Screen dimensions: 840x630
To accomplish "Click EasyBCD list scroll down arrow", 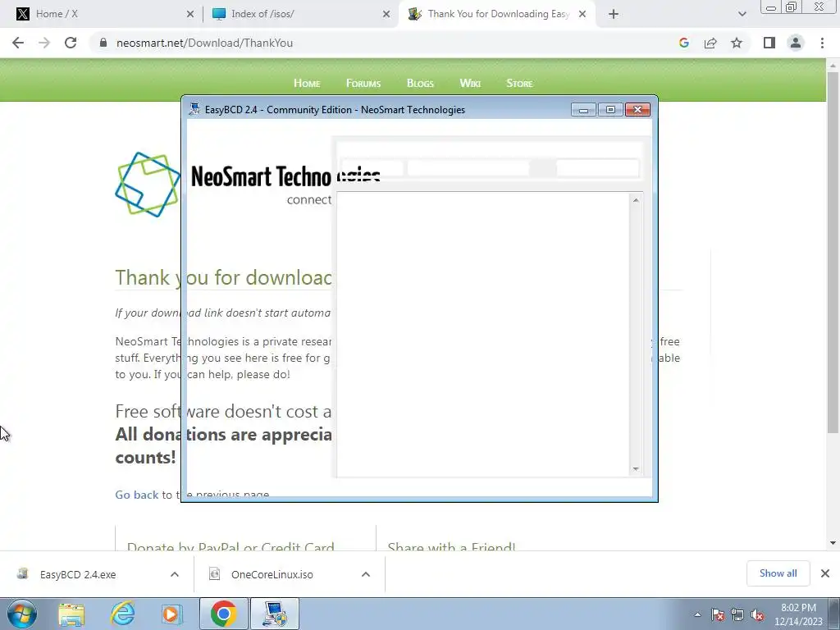I will tap(636, 468).
